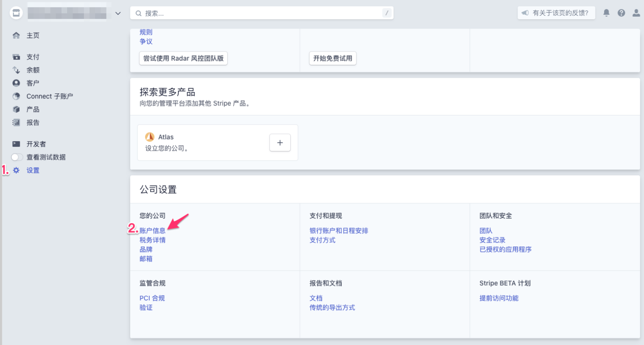The height and width of the screenshot is (345, 644).
Task: Focus the 搜索 search field
Action: click(x=262, y=13)
